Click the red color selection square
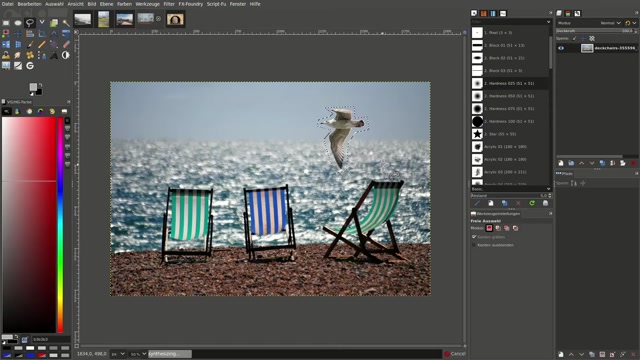640x360 pixels. click(29, 224)
